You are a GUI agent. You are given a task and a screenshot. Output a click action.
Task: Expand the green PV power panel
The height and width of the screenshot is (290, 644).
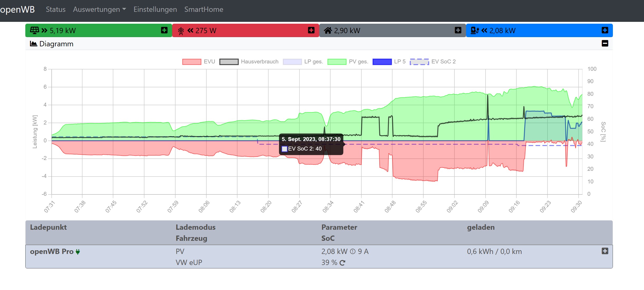pos(164,30)
